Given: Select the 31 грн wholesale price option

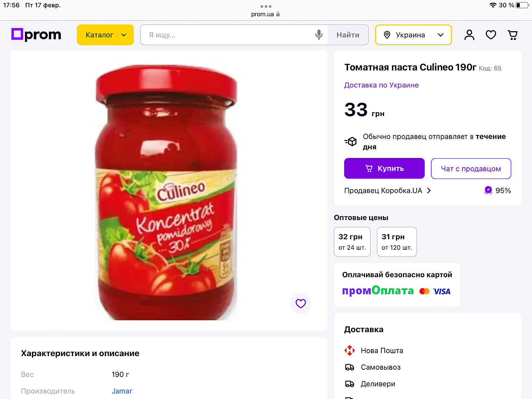Looking at the screenshot, I should (x=396, y=242).
